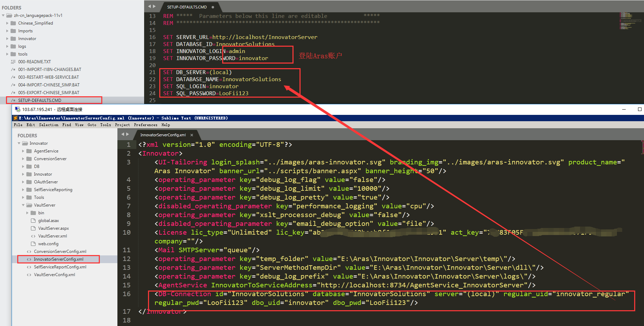Open VaultServerConfig.xml file
Screen dimensions: 644x326
click(54, 275)
